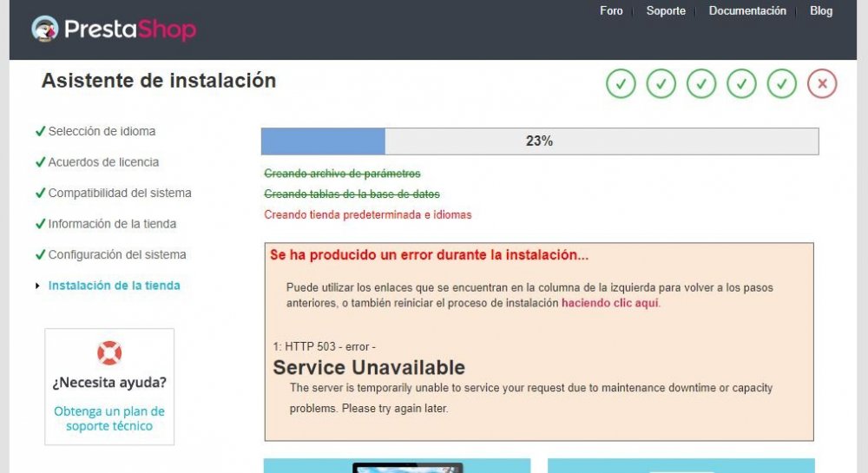Open Obtenga un plan de soporte técnico
The height and width of the screenshot is (473, 868).
coord(109,419)
